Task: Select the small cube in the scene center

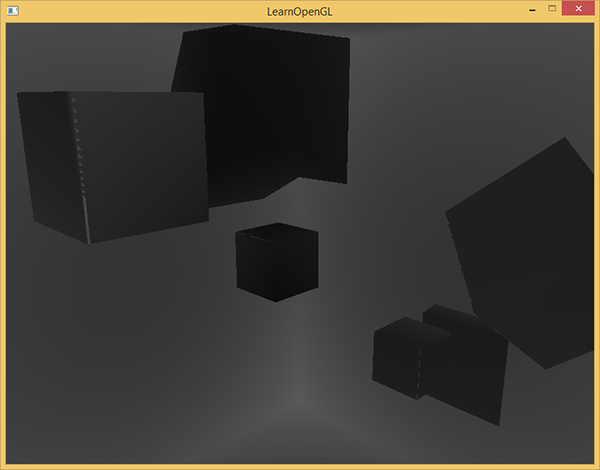Action: click(277, 265)
